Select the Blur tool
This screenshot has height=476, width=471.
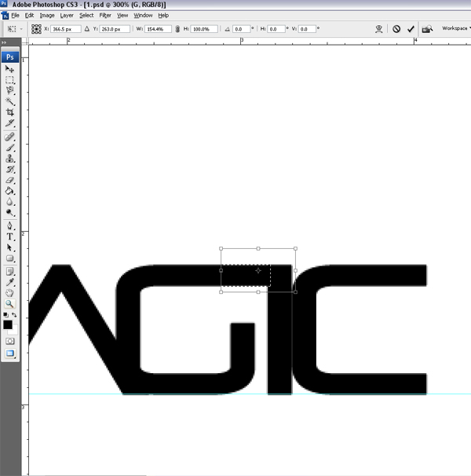pyautogui.click(x=9, y=202)
